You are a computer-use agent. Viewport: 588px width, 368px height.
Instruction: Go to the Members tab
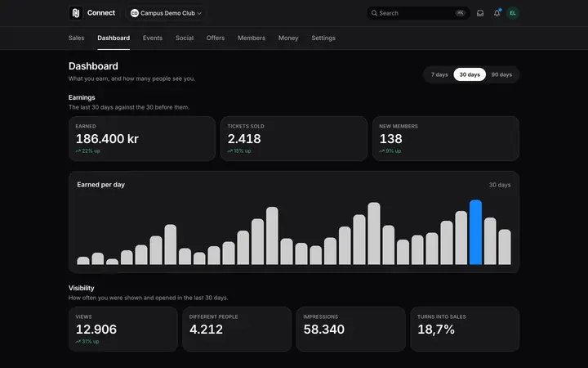(x=252, y=38)
